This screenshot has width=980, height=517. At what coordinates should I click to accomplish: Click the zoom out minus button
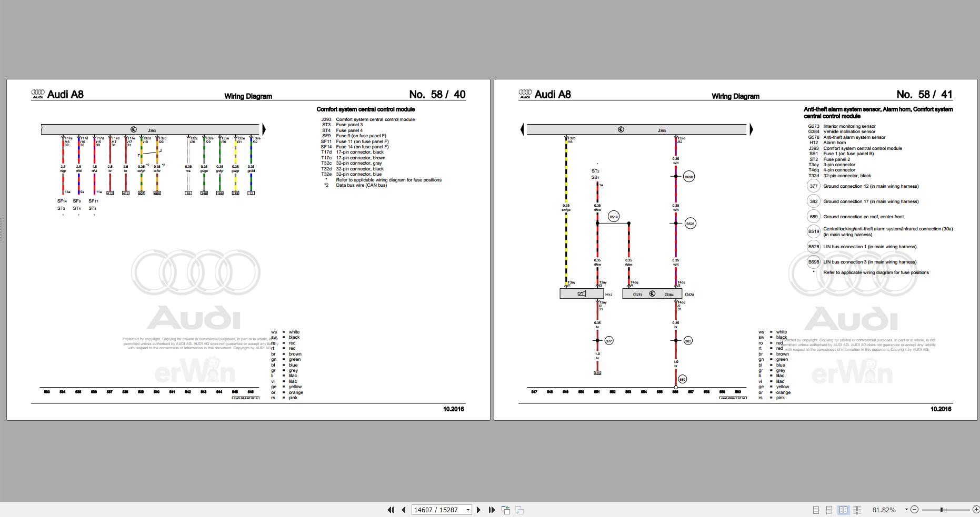point(914,510)
